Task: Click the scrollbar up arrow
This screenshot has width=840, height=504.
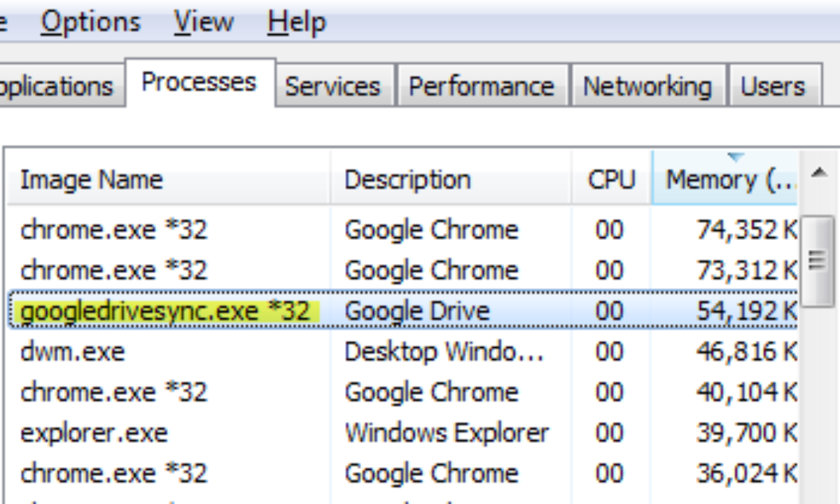Action: pyautogui.click(x=818, y=174)
